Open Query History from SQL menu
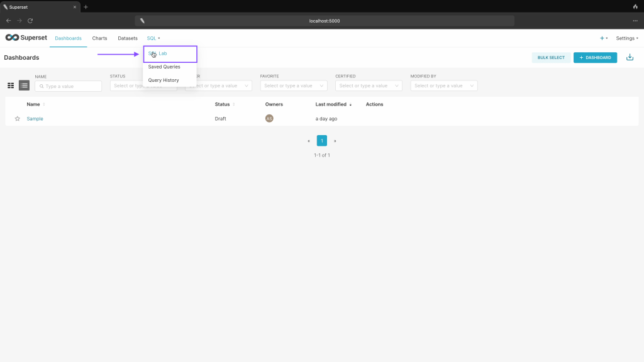The height and width of the screenshot is (362, 644). point(164,80)
